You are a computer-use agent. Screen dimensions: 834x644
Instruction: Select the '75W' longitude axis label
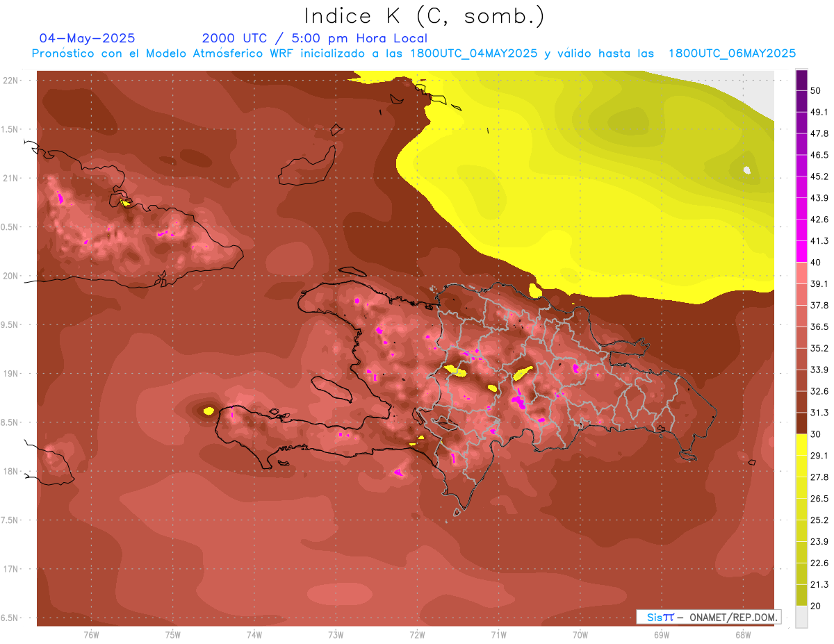pyautogui.click(x=173, y=636)
